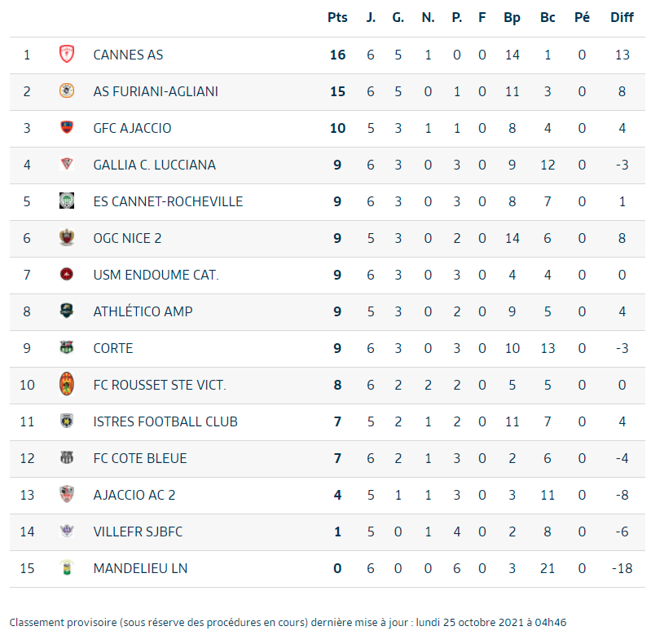Click the FC COTE BLEUE team name

[140, 458]
